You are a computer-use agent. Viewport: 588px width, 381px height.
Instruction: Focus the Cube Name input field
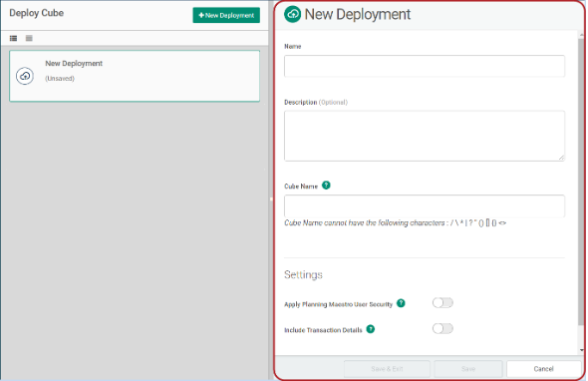click(x=425, y=205)
